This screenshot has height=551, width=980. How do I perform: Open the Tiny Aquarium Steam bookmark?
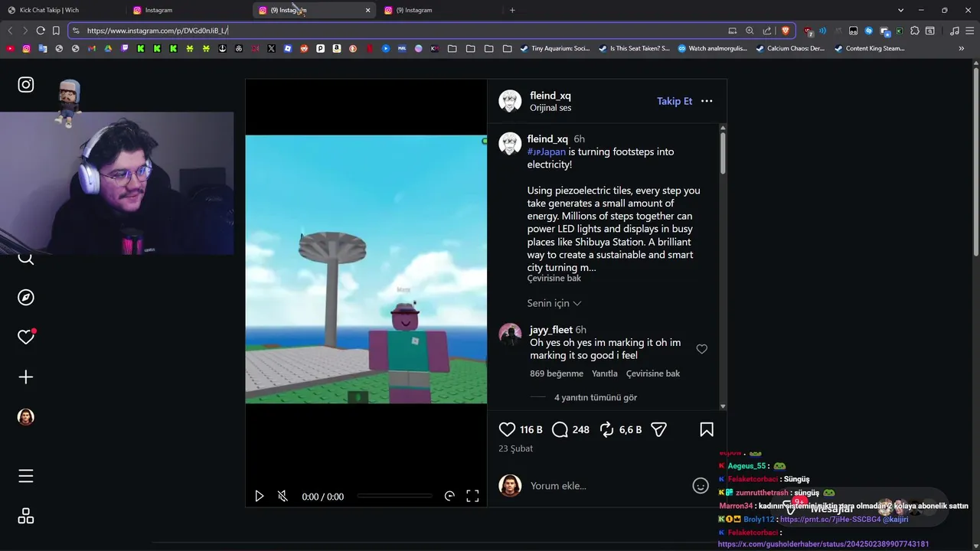point(555,48)
